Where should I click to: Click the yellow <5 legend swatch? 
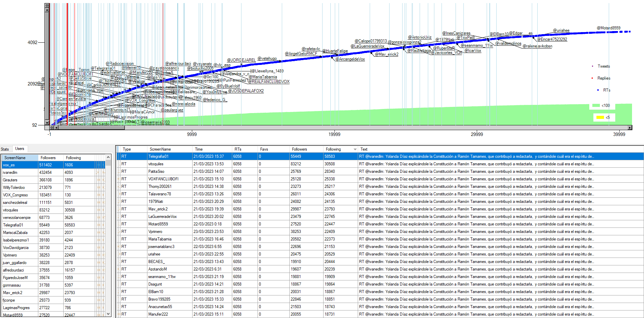pyautogui.click(x=600, y=117)
